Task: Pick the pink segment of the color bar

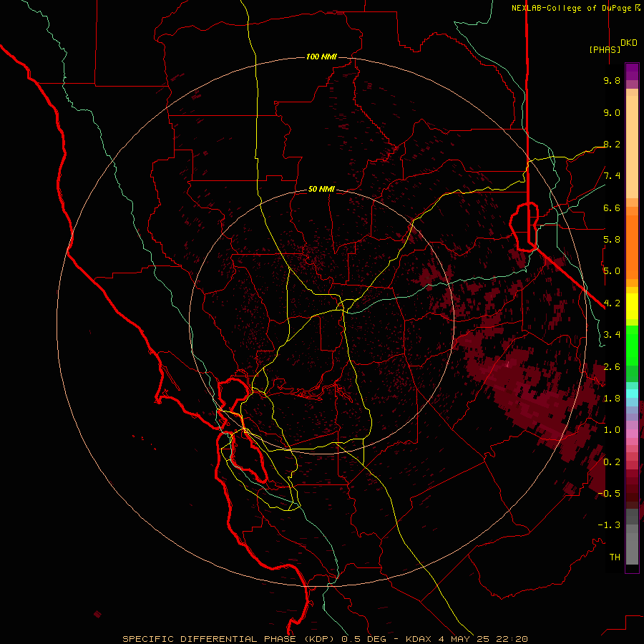Action: (632, 433)
